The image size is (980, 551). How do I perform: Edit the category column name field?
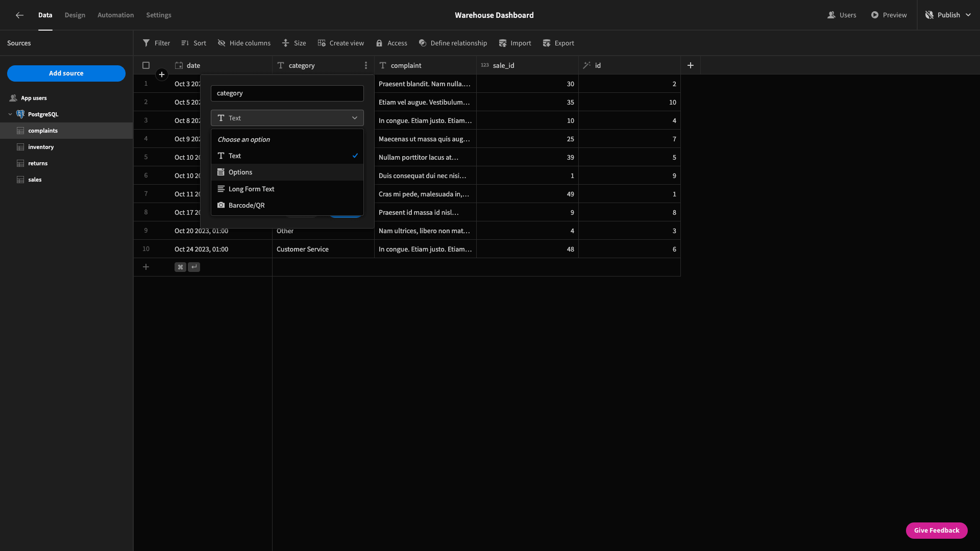pos(287,93)
